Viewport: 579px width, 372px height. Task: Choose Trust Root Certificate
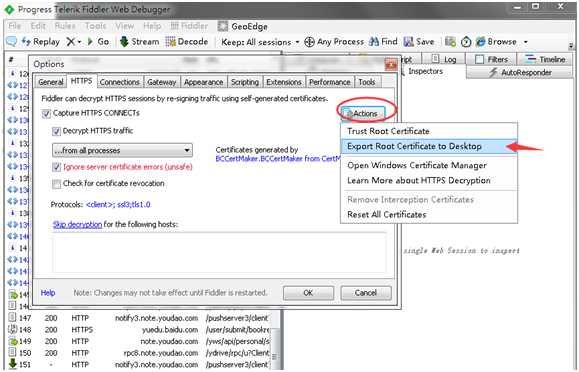coord(429,131)
